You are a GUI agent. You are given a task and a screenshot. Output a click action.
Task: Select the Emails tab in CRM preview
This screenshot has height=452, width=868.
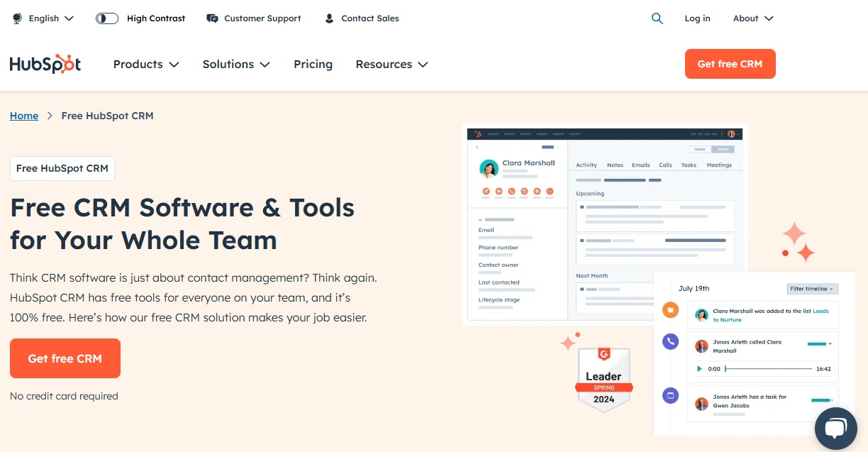coord(641,165)
